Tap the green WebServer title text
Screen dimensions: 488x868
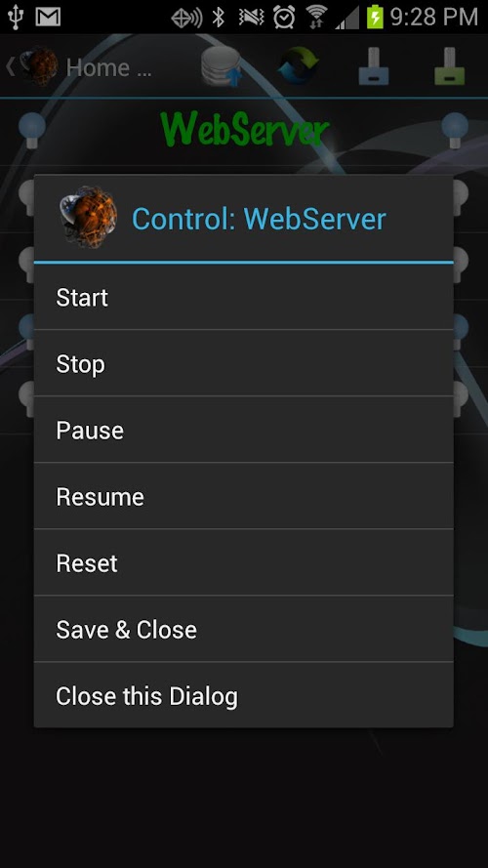(x=244, y=129)
